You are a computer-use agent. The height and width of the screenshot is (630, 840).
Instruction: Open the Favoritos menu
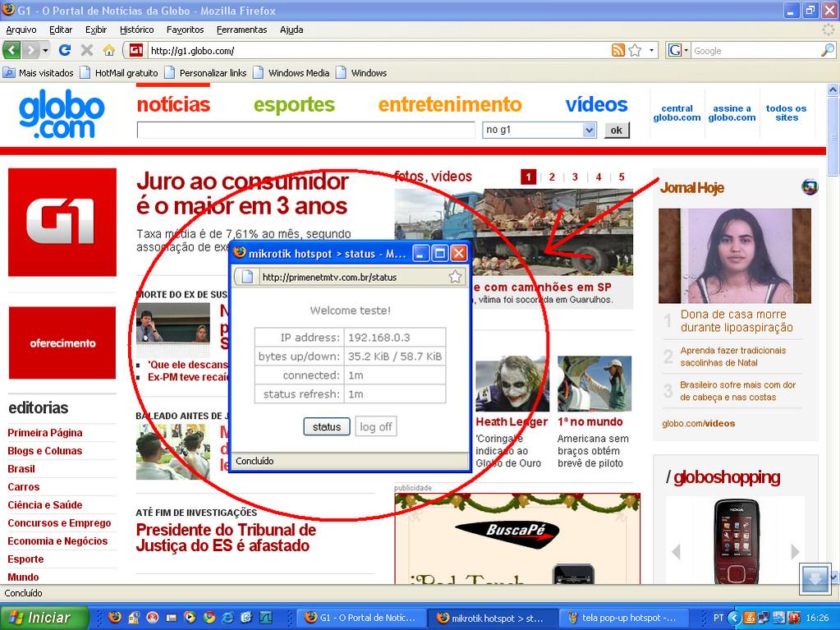[185, 30]
